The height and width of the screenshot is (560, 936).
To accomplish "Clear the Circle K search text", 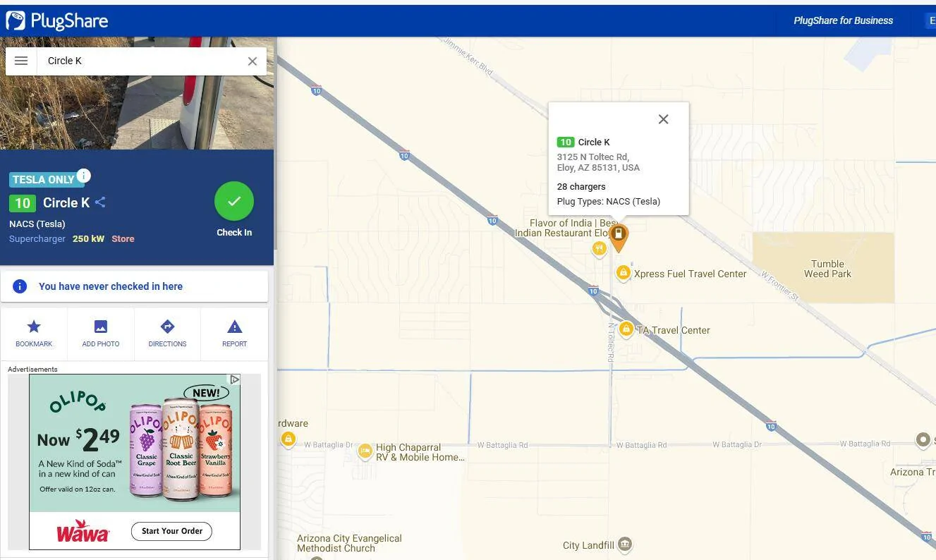I will [x=252, y=61].
